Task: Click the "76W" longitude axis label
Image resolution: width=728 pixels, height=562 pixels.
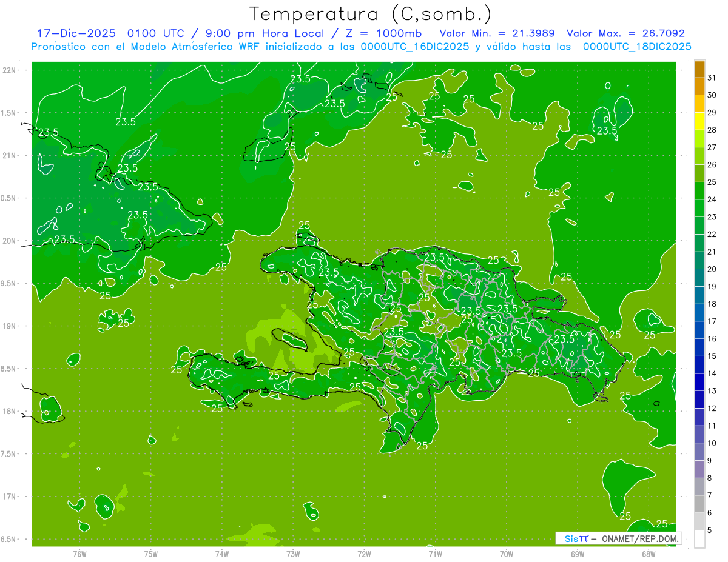Action: coord(79,554)
